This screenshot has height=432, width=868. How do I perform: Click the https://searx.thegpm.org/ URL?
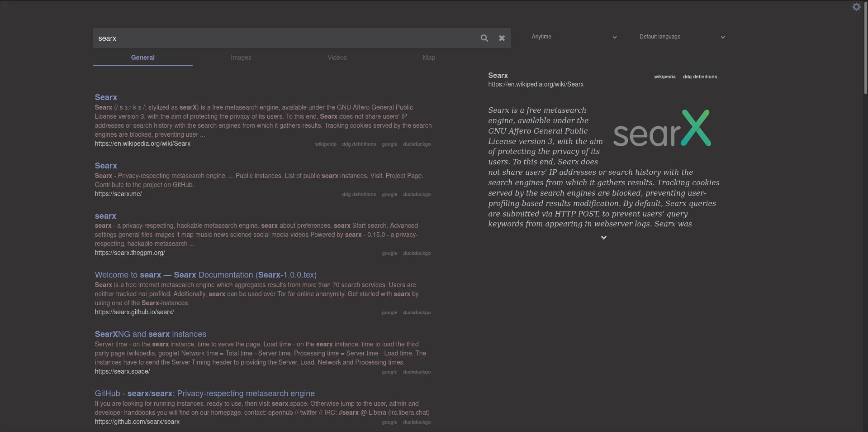[x=130, y=253]
